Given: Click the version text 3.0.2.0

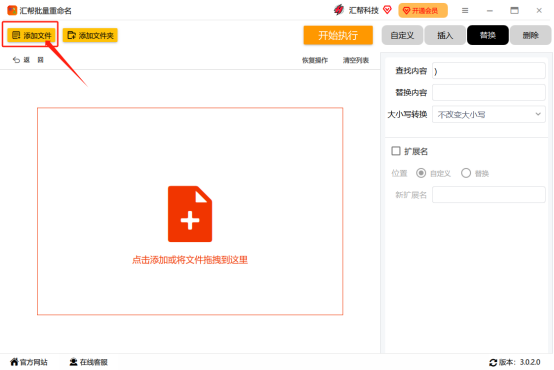Looking at the screenshot, I should point(530,362).
